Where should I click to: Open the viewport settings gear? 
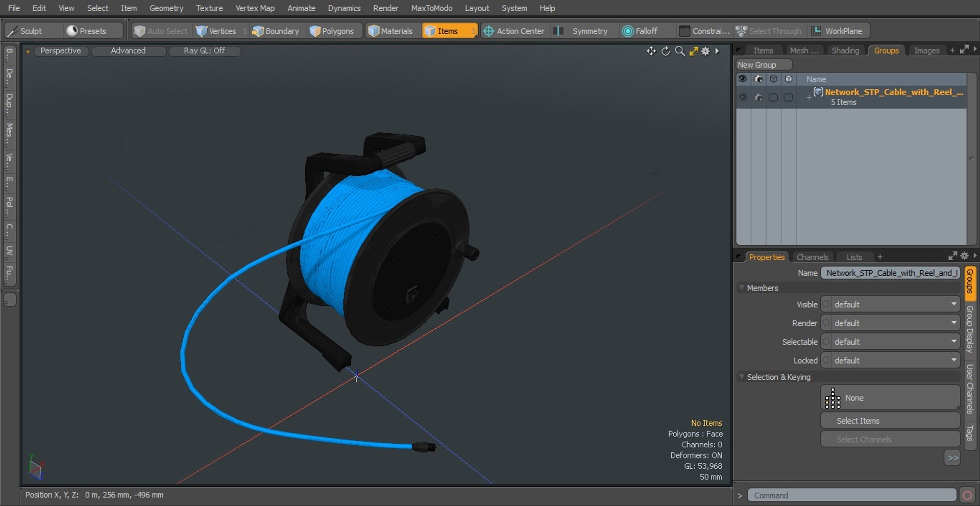pyautogui.click(x=705, y=51)
